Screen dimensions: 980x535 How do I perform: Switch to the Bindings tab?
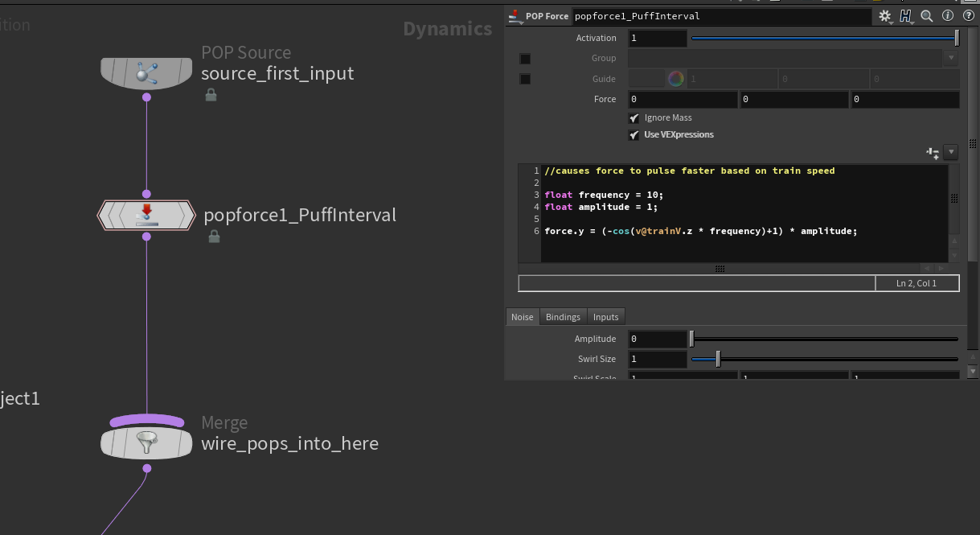[563, 317]
